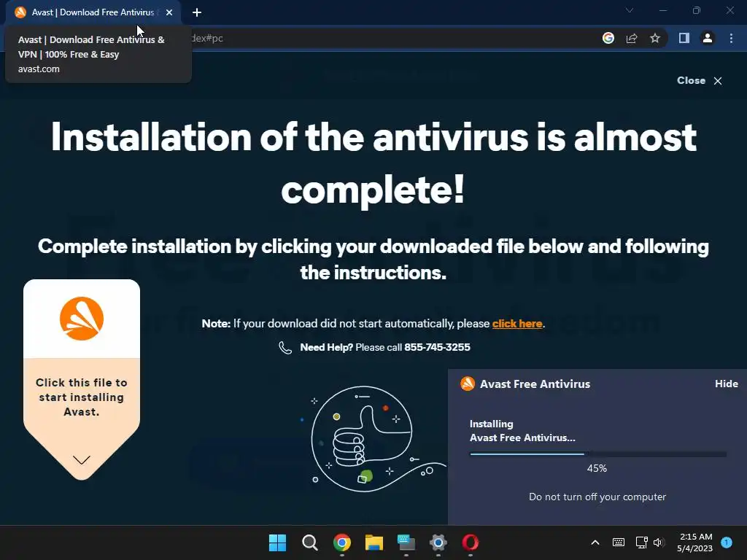Open a new browser tab with plus
This screenshot has height=560, width=747.
click(197, 12)
